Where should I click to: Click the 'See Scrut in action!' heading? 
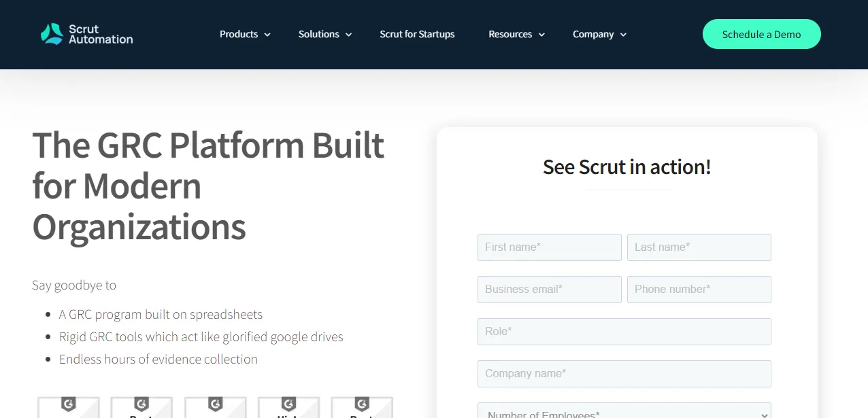pos(627,167)
